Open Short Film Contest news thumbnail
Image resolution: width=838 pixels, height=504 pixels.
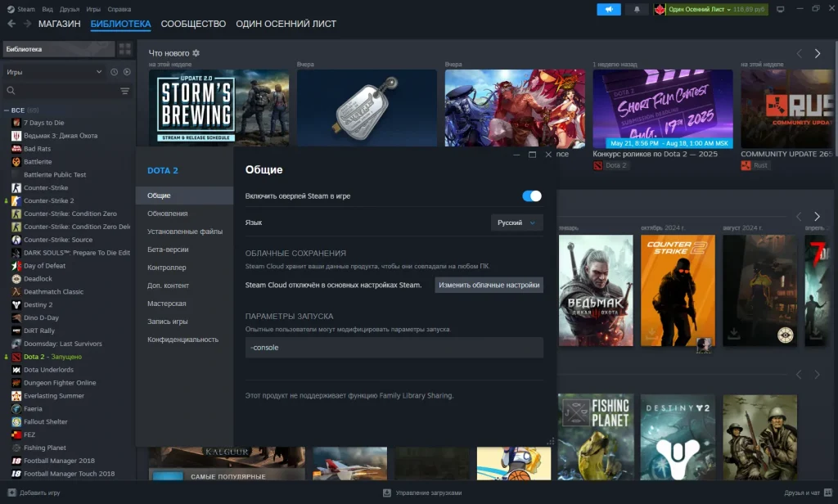click(663, 109)
